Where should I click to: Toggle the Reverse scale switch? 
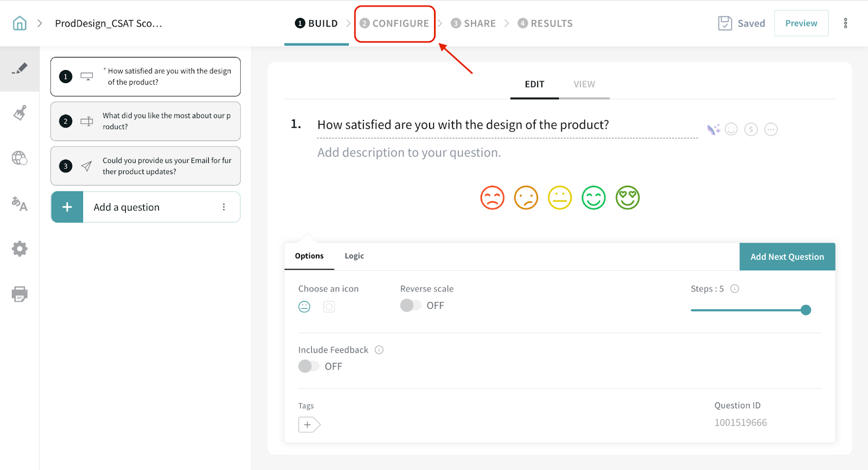[x=411, y=306]
